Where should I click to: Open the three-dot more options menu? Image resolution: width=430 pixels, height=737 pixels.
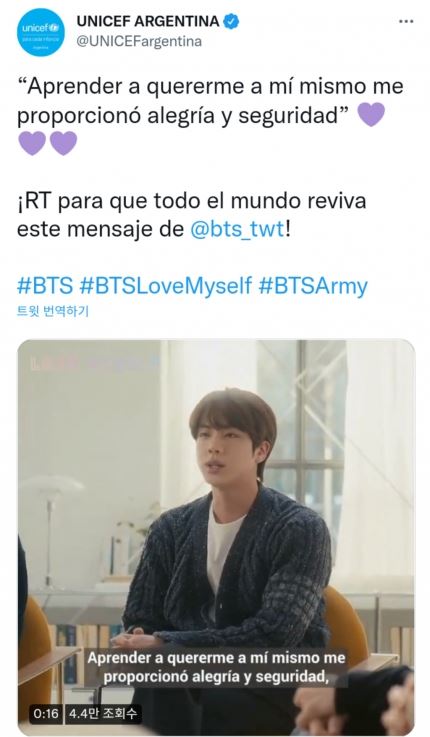(x=406, y=22)
